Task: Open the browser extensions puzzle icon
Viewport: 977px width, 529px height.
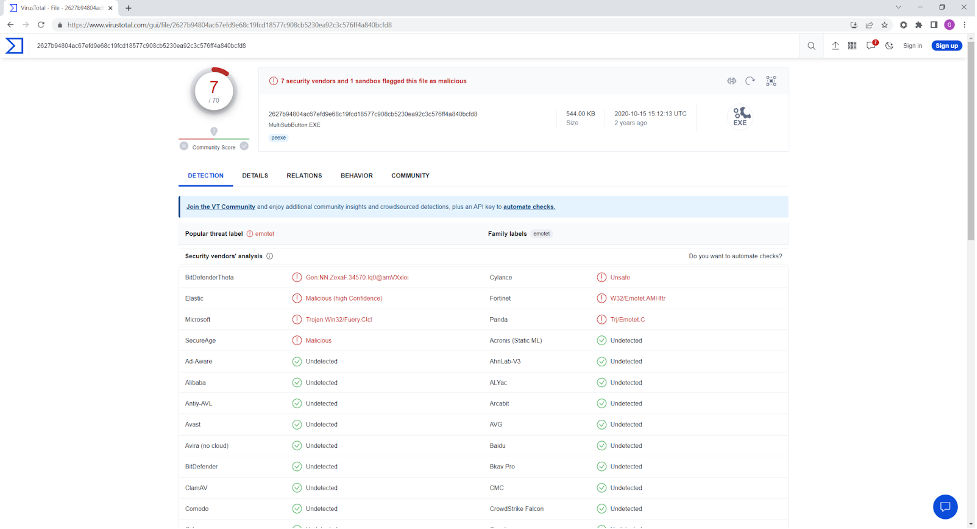Action: [x=918, y=25]
